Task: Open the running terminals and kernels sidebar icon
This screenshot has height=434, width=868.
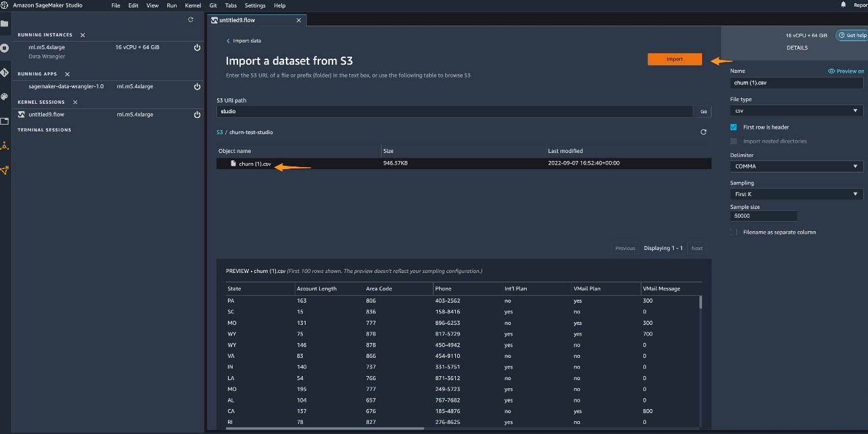Action: pos(5,48)
